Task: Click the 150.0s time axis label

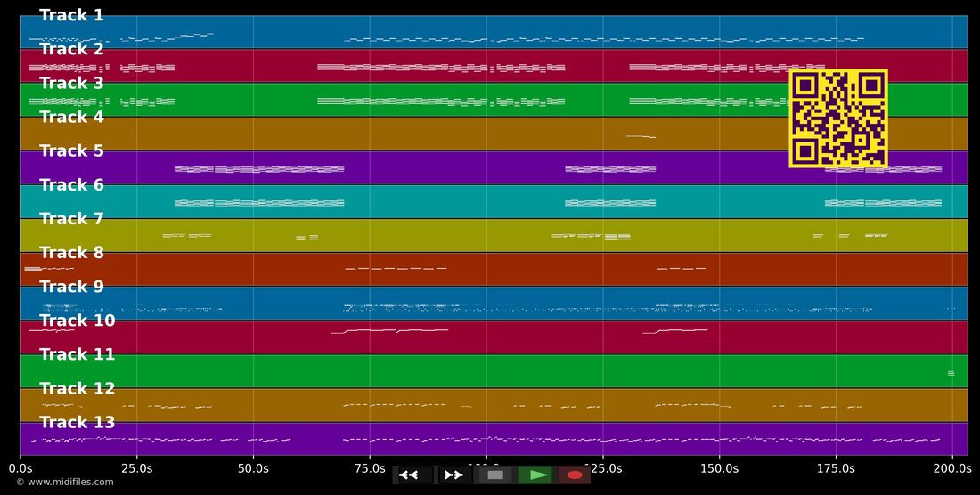Action: tap(719, 468)
